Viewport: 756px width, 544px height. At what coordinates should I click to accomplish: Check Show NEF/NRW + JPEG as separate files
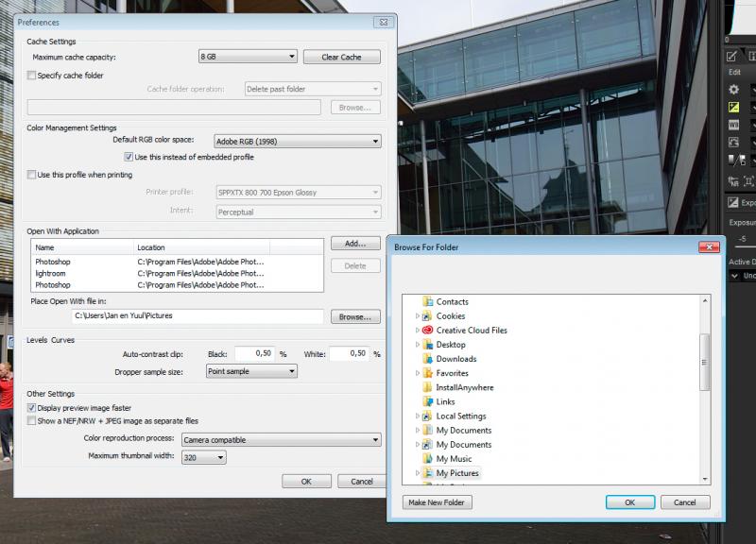pyautogui.click(x=32, y=420)
